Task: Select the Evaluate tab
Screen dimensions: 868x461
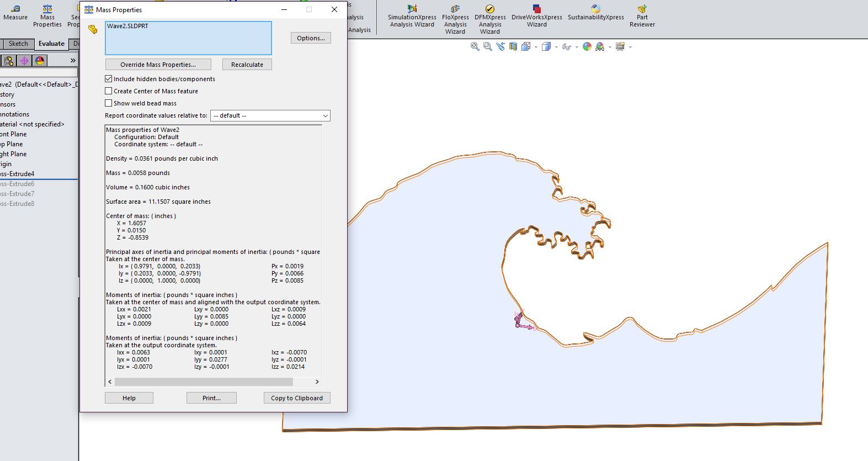Action: tap(51, 44)
